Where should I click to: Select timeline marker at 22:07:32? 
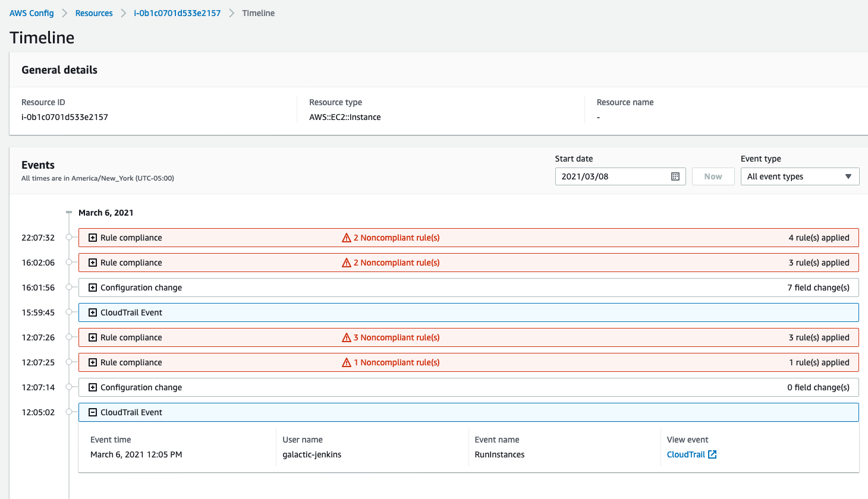pyautogui.click(x=69, y=238)
